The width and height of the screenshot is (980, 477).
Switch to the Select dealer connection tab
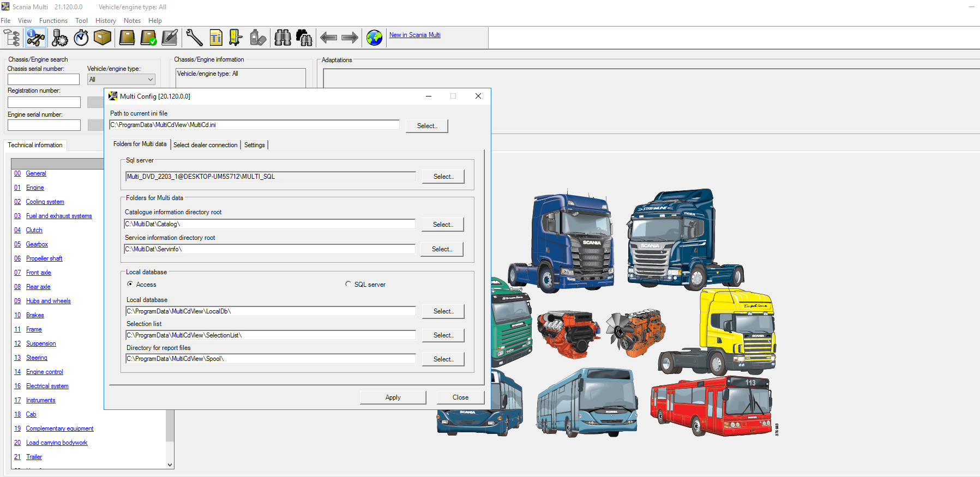coord(205,145)
